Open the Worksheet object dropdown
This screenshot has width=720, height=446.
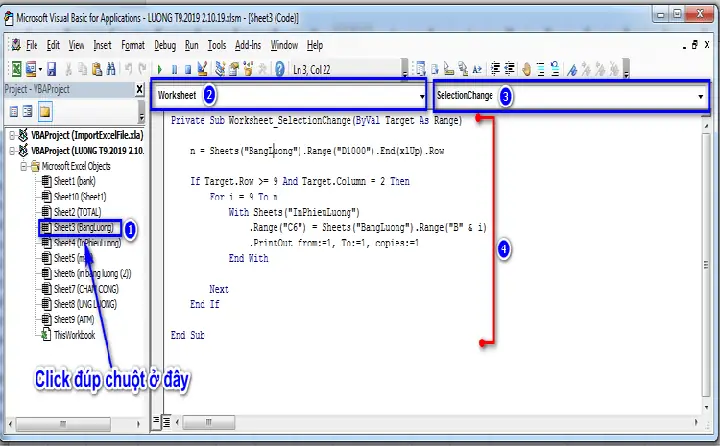coord(422,96)
